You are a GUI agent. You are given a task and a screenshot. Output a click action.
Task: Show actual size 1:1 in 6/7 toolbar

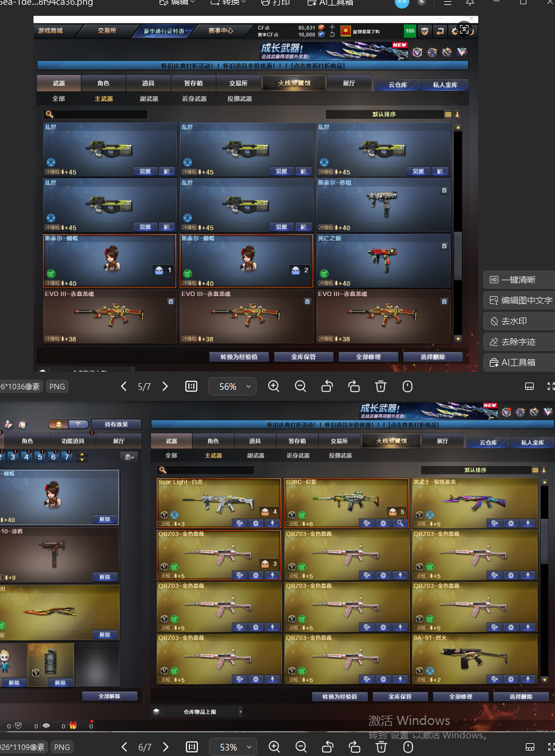pyautogui.click(x=191, y=747)
